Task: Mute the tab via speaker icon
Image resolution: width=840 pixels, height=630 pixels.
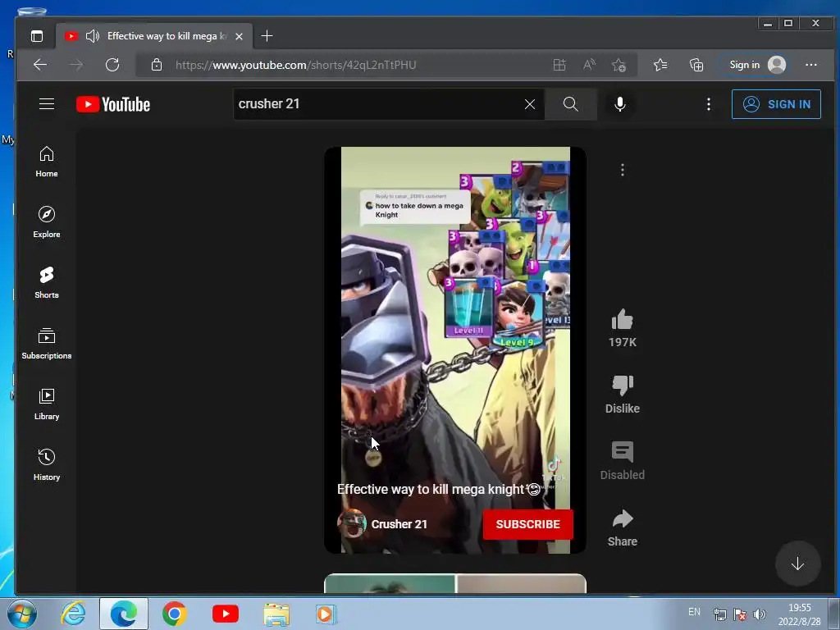Action: point(93,36)
